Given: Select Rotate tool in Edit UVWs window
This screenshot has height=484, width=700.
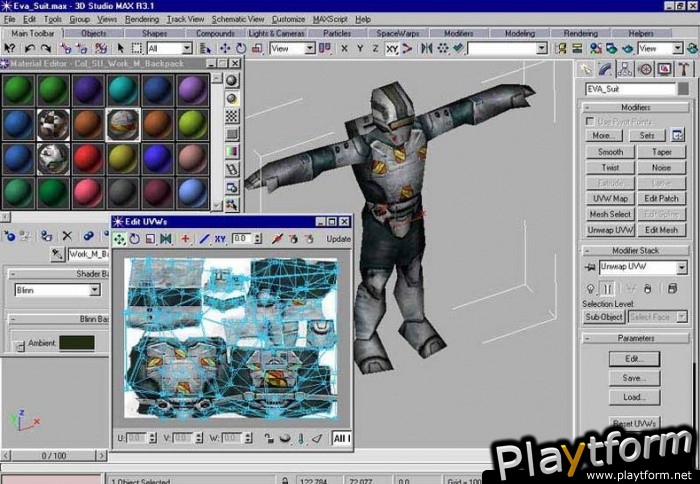Looking at the screenshot, I should (x=135, y=239).
